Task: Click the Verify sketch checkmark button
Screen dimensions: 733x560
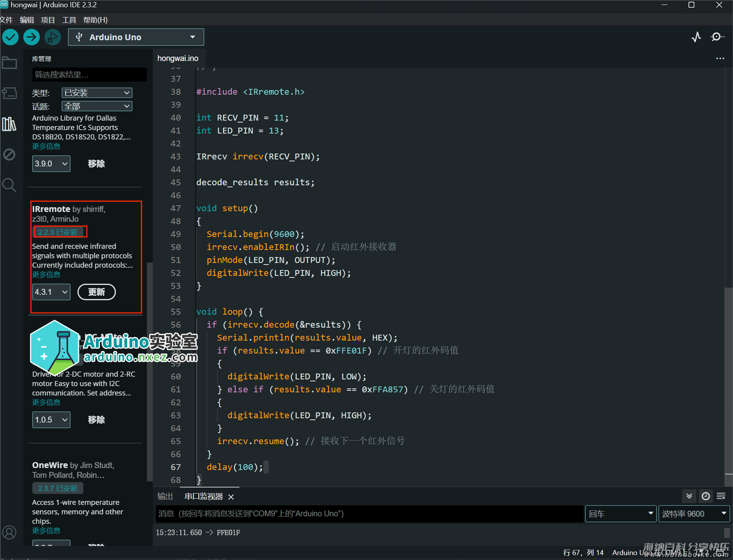Action: click(x=10, y=37)
